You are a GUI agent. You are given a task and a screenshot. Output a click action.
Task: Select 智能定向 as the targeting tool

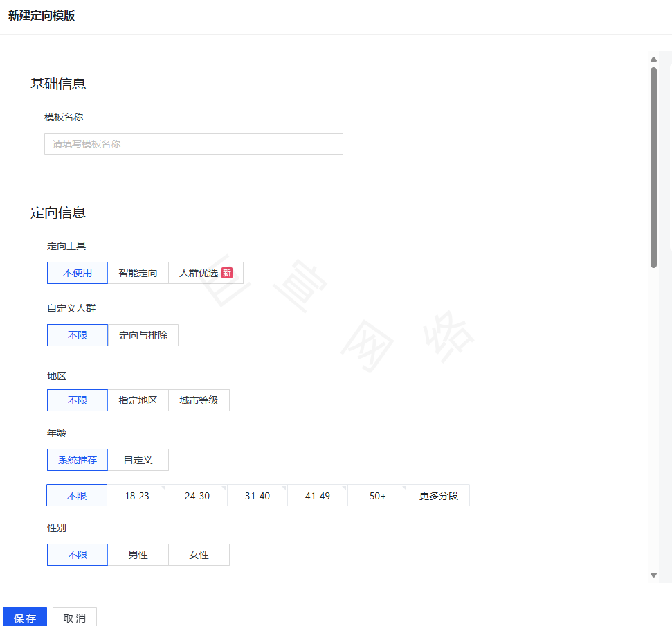click(x=138, y=273)
